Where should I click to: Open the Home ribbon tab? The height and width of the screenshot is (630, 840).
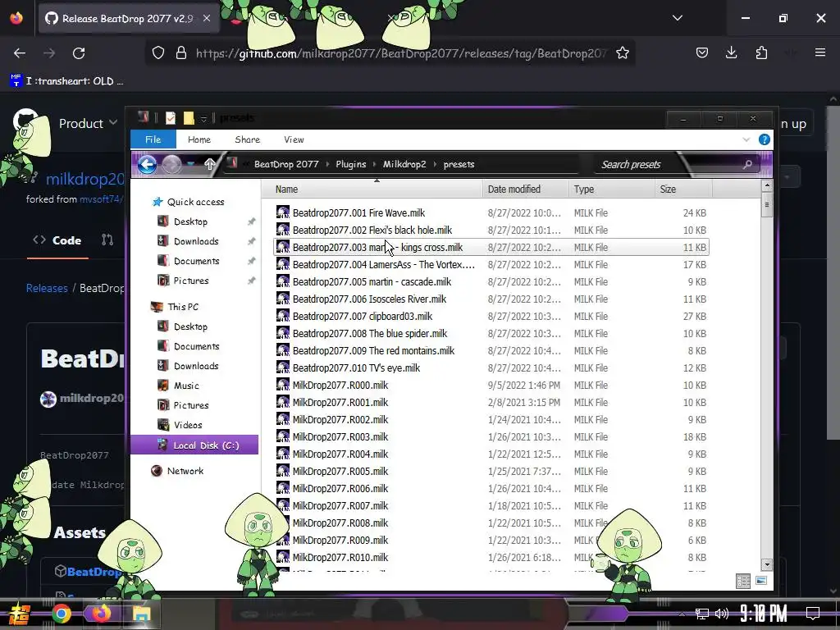click(x=199, y=139)
